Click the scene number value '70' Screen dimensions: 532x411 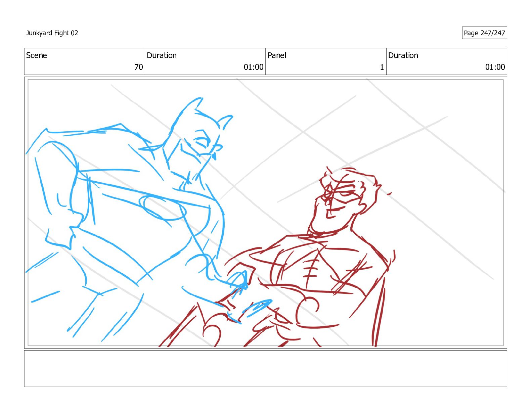[x=139, y=67]
